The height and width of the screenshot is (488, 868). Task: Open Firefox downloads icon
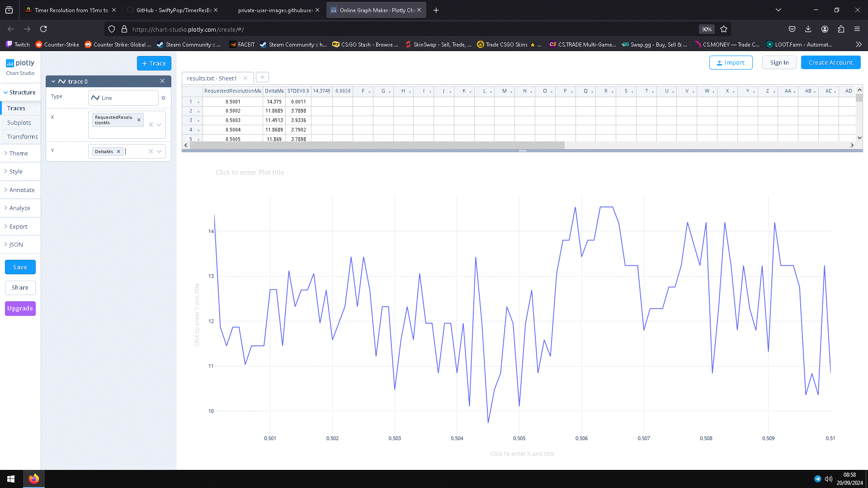[x=808, y=29]
